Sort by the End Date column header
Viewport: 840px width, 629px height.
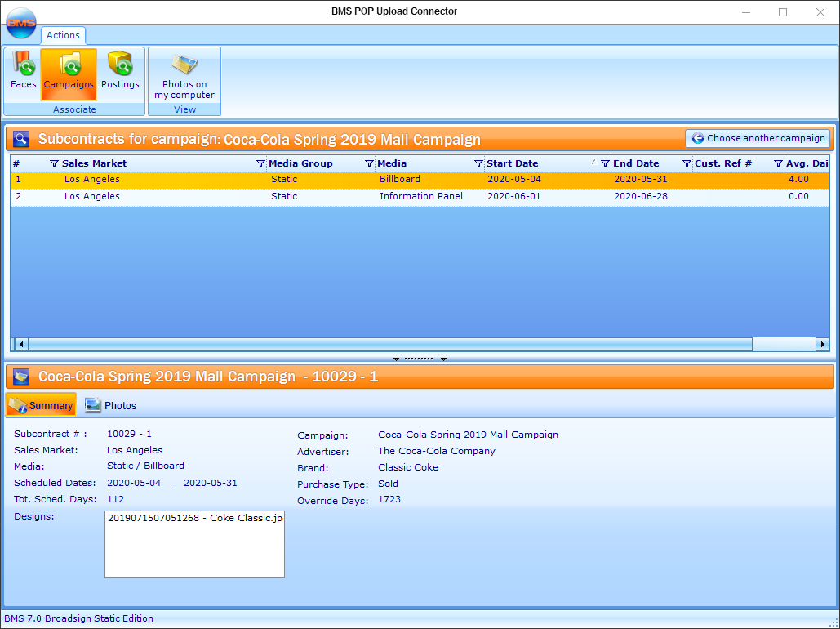[x=636, y=163]
